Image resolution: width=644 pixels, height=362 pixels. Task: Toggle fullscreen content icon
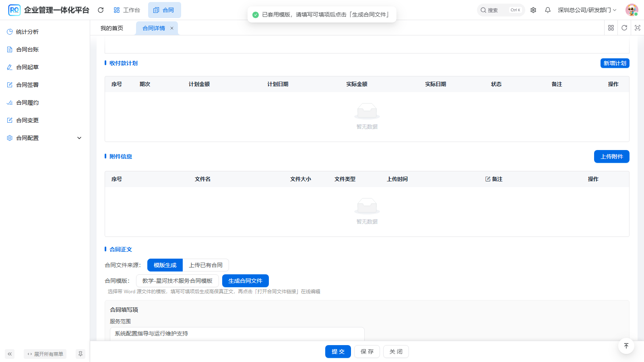(x=638, y=28)
